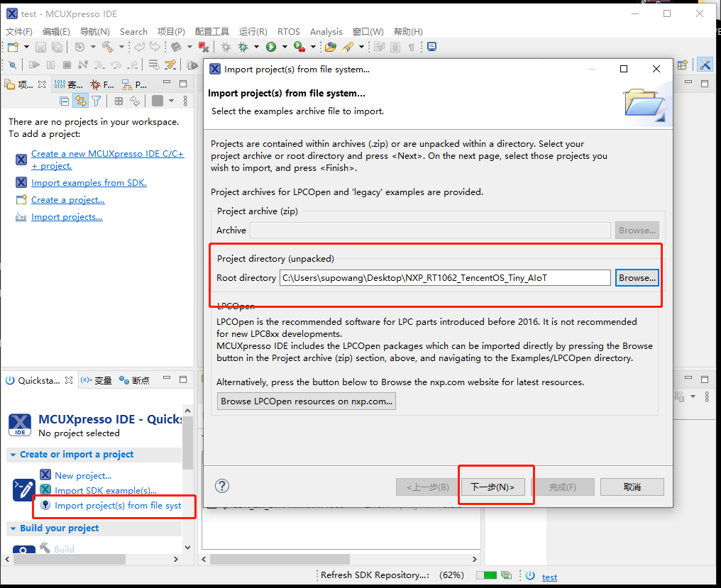The height and width of the screenshot is (588, 721).
Task: Click New project... in Quickstart panel
Action: coord(83,476)
